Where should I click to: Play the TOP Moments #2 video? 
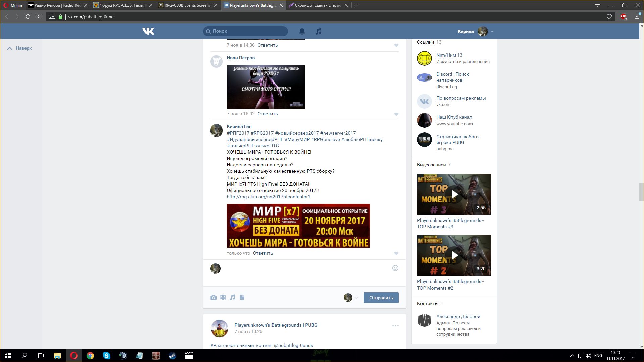click(x=454, y=255)
